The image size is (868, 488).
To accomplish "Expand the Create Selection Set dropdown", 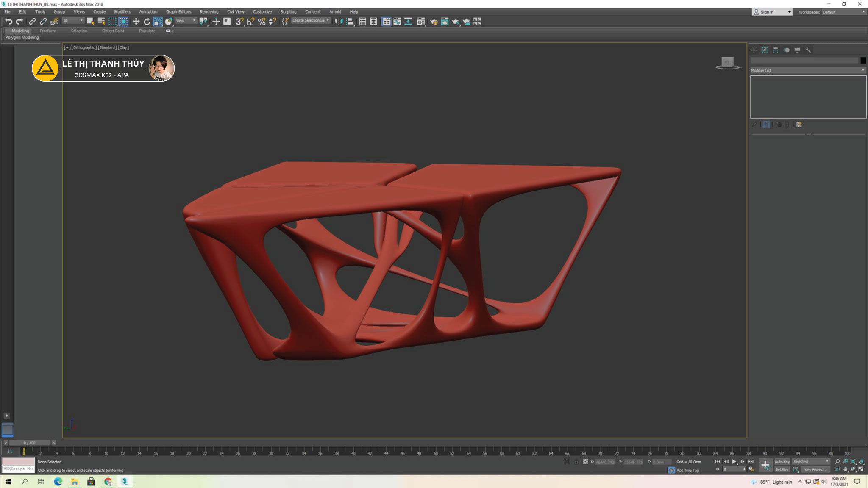I will click(328, 20).
